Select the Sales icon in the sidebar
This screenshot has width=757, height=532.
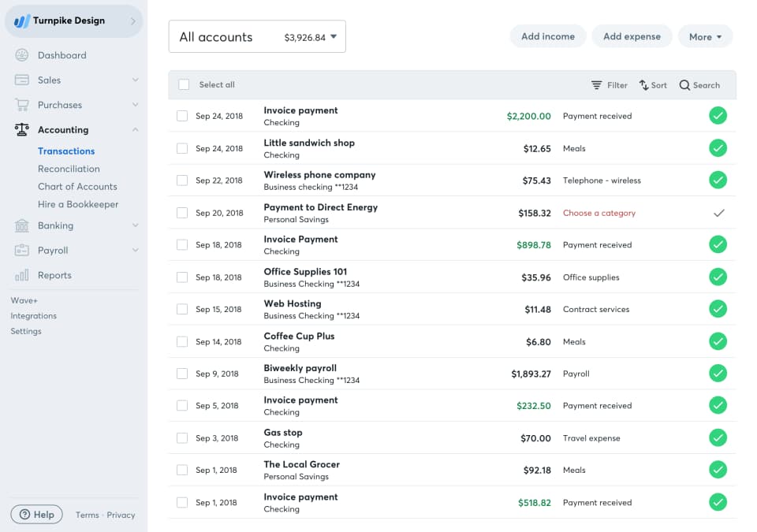click(22, 80)
